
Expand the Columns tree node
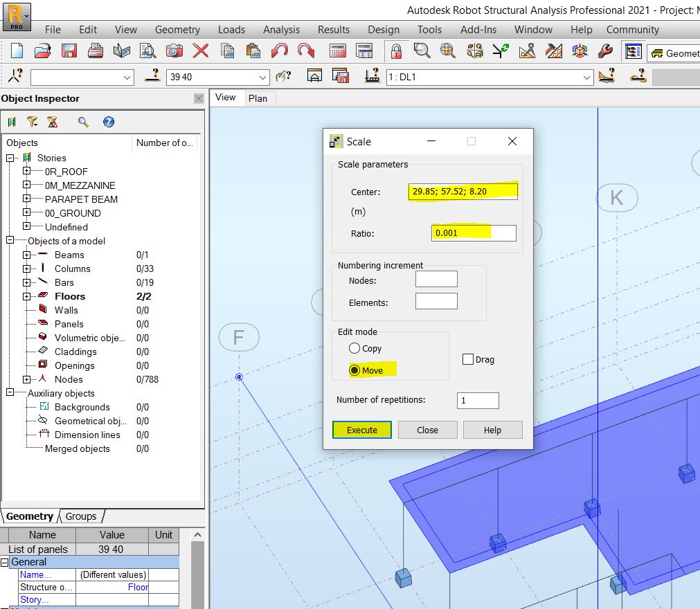pos(26,269)
